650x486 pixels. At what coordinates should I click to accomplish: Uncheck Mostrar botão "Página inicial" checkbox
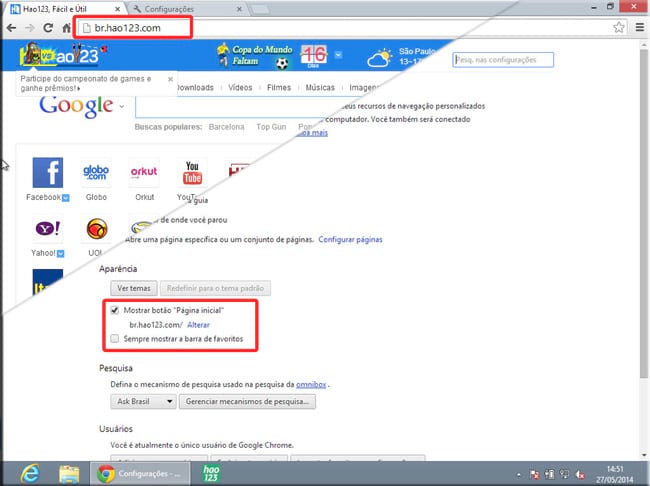tap(115, 310)
